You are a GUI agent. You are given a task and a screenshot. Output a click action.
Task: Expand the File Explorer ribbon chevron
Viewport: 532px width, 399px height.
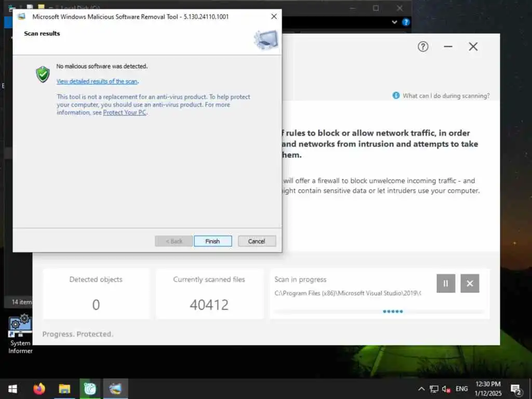tap(394, 22)
